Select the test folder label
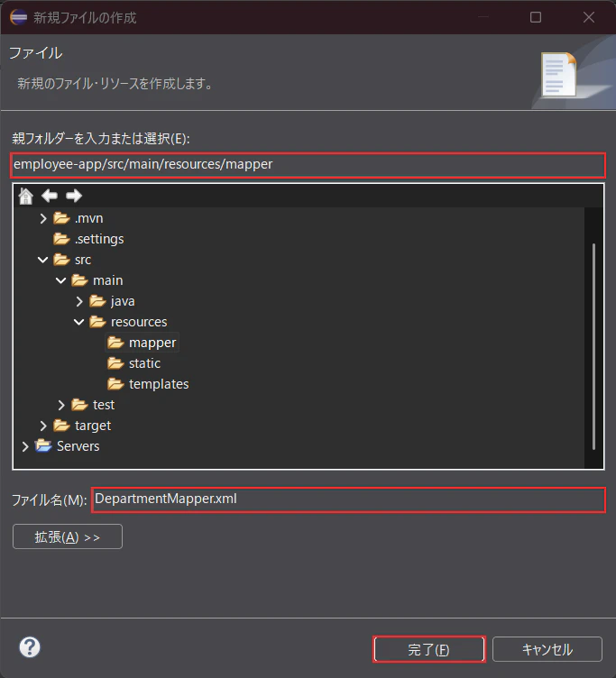Image resolution: width=616 pixels, height=678 pixels. click(104, 405)
